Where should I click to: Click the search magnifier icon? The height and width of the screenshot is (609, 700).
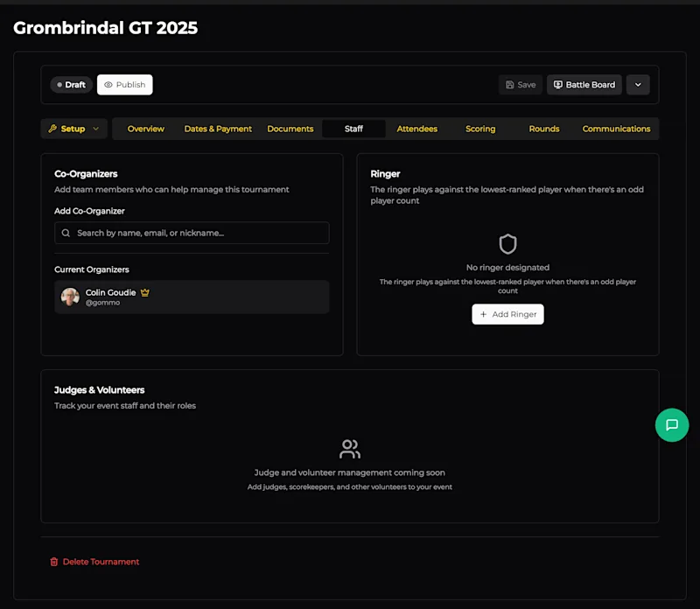click(x=66, y=233)
